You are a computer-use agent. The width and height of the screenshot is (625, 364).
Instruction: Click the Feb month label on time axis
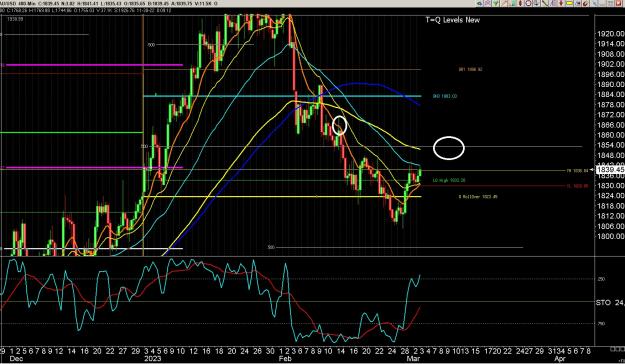click(285, 359)
